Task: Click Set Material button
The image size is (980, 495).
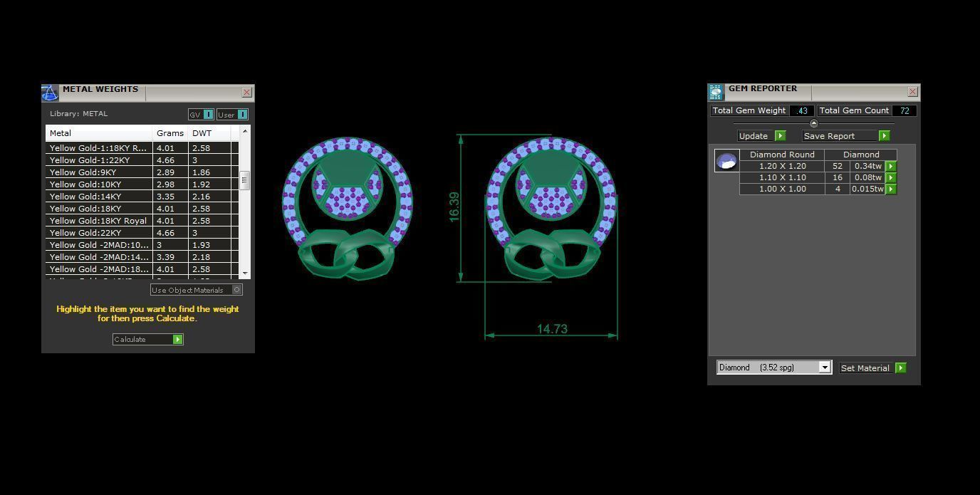Action: point(865,368)
